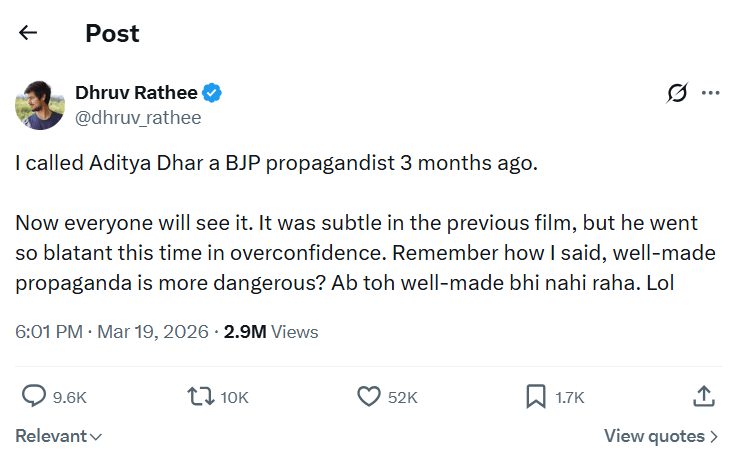
Task: Open the Relevant sort dropdown
Action: pos(58,436)
